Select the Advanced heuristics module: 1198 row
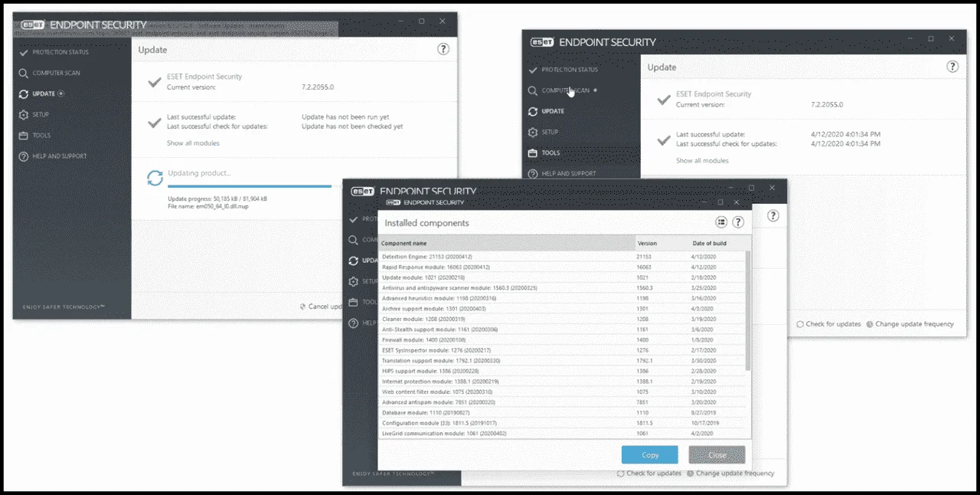This screenshot has height=495, width=980. coord(562,297)
